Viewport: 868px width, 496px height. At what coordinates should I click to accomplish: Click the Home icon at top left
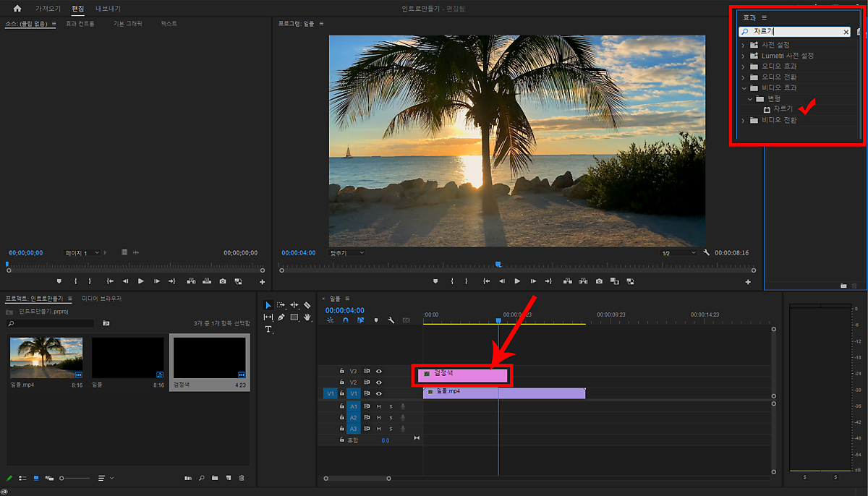pyautogui.click(x=17, y=9)
